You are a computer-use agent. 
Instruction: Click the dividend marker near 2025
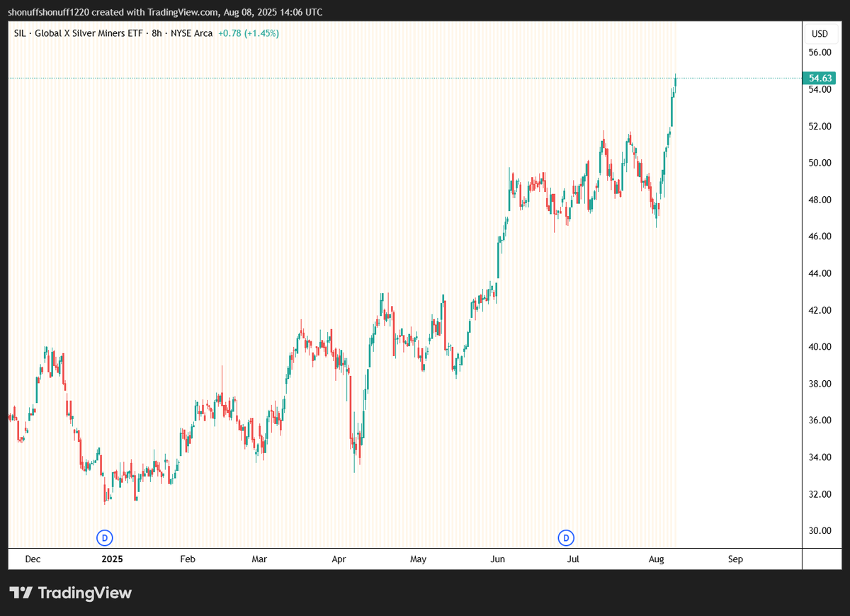tap(105, 538)
